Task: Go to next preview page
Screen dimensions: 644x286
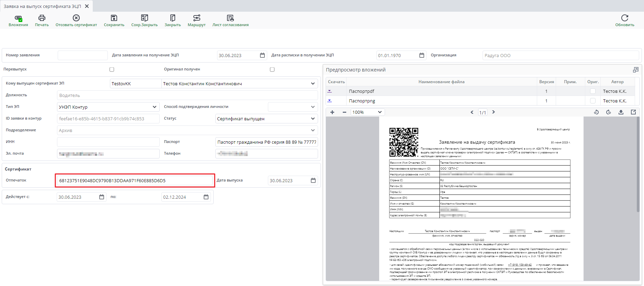Action: [494, 112]
